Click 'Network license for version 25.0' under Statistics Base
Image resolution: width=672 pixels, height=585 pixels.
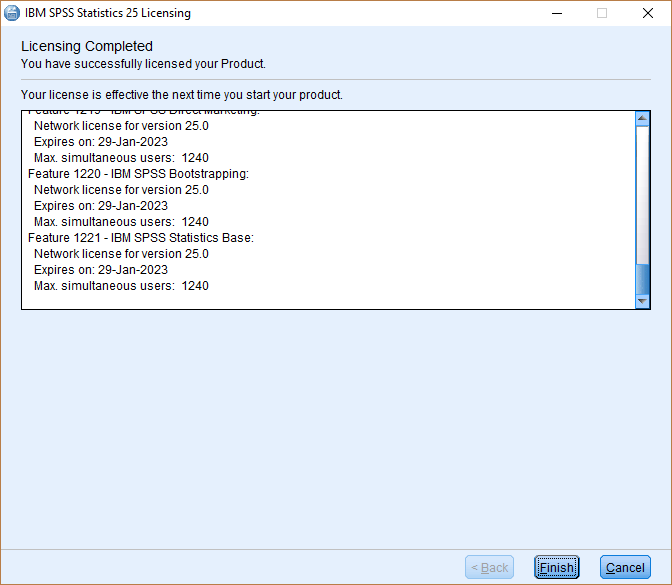coord(121,254)
